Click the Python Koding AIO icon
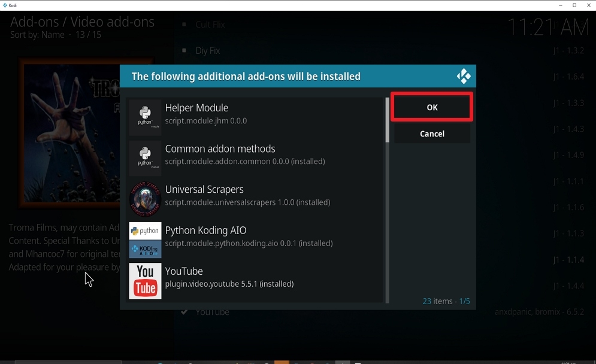 click(x=145, y=240)
